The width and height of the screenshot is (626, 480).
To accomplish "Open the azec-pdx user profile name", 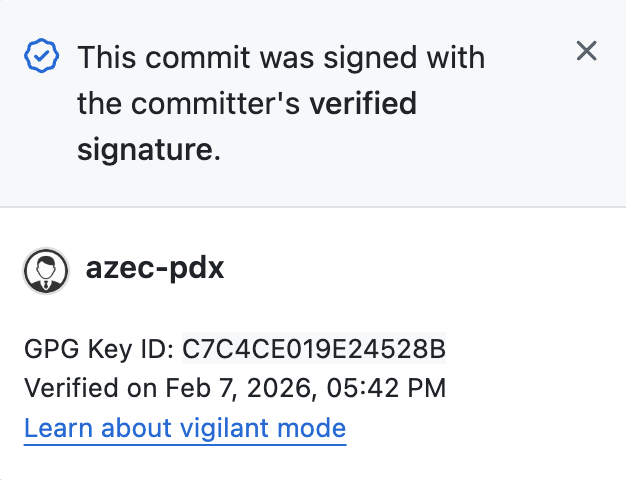I will (x=154, y=269).
